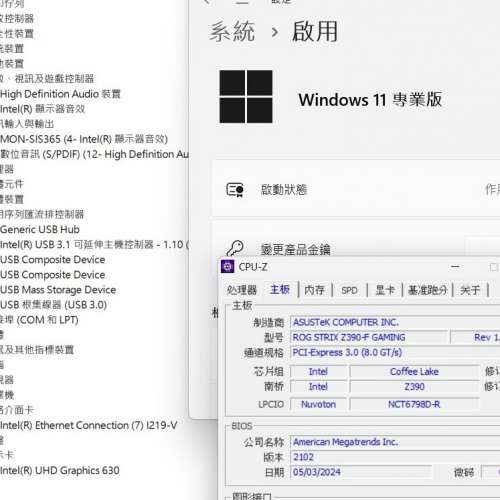Expand the 啟動狀態 row in Settings
This screenshot has height=500, width=500.
click(x=356, y=189)
